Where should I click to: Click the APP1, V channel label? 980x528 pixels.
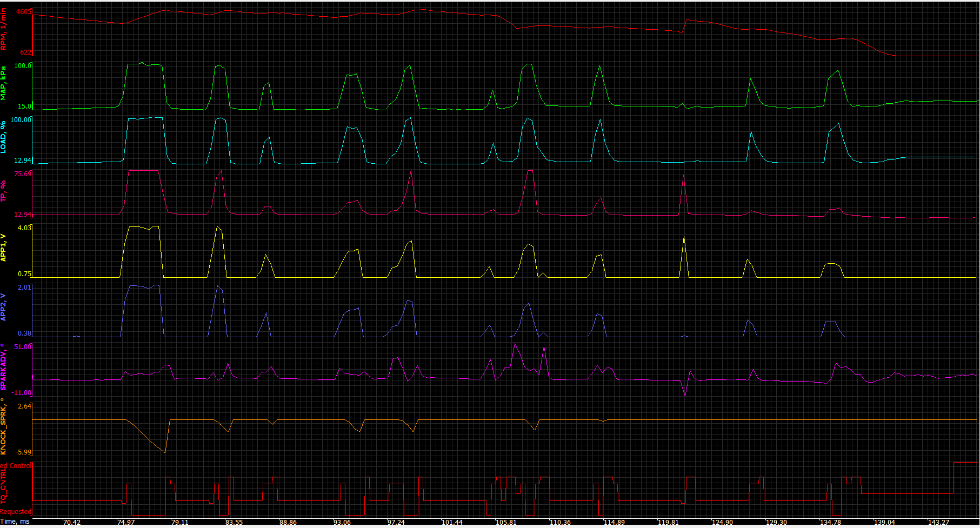pos(4,248)
